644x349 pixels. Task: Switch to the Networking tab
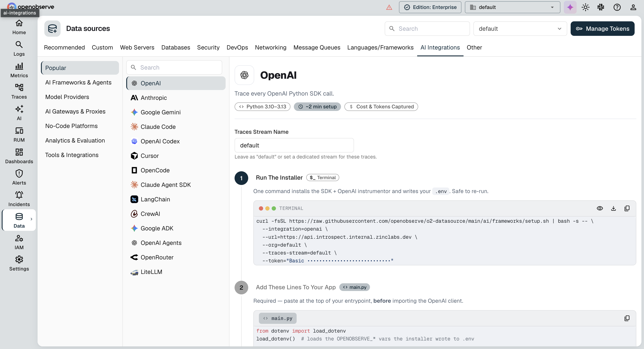pos(270,47)
